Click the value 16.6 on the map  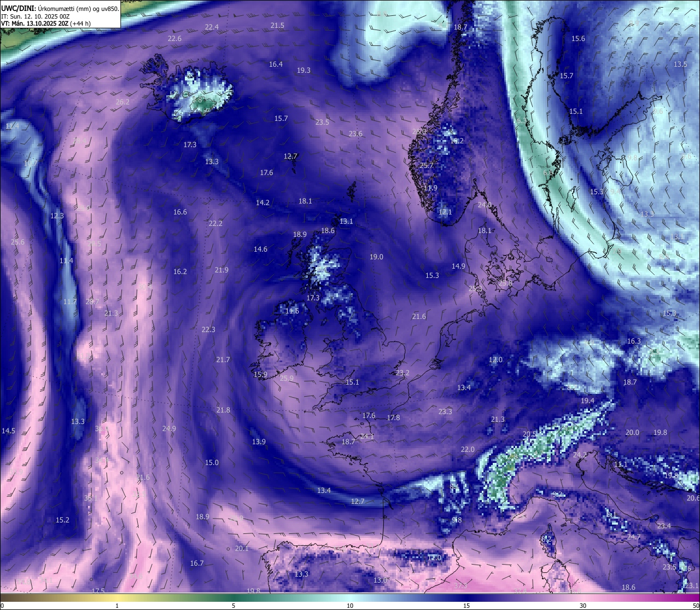pos(180,212)
